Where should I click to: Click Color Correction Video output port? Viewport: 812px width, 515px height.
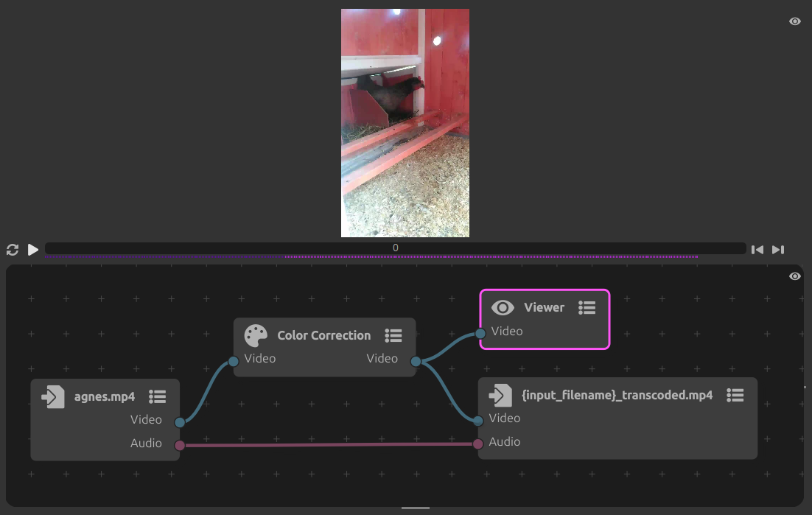coord(416,361)
